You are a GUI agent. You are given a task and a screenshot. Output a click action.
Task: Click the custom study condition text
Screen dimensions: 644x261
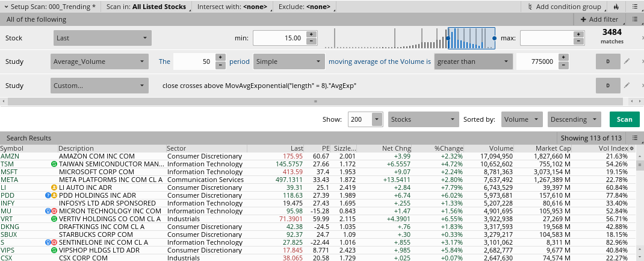(259, 86)
